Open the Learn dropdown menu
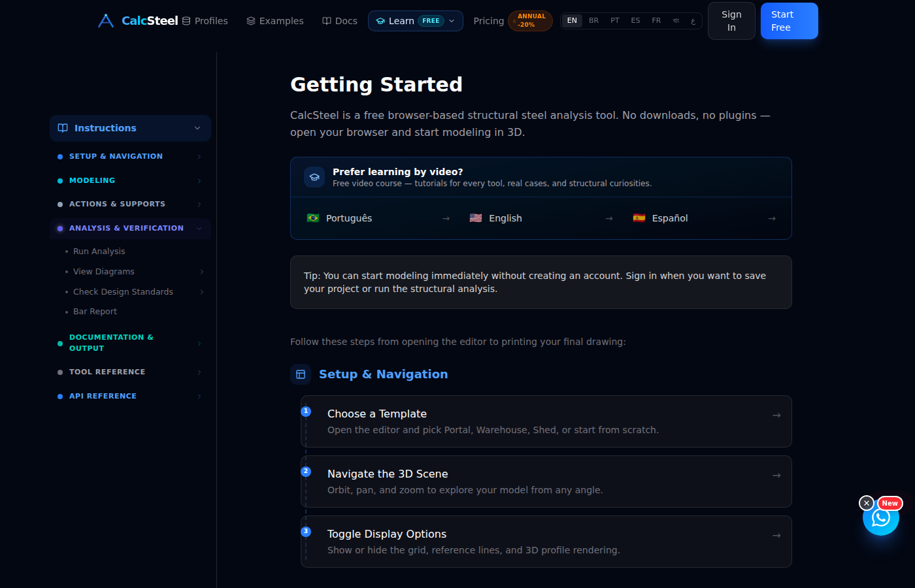Screen dimensions: 915x588 point(416,21)
